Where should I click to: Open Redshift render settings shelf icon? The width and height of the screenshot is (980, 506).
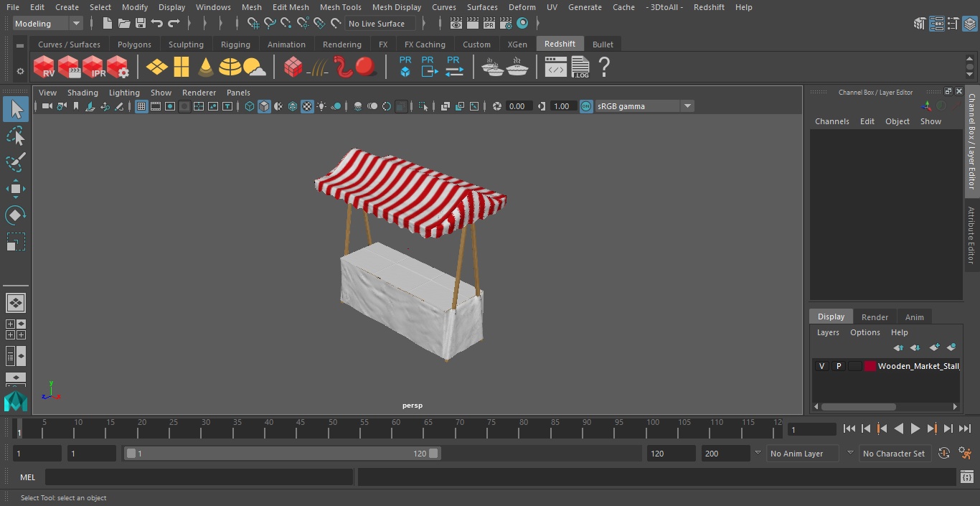coord(118,67)
